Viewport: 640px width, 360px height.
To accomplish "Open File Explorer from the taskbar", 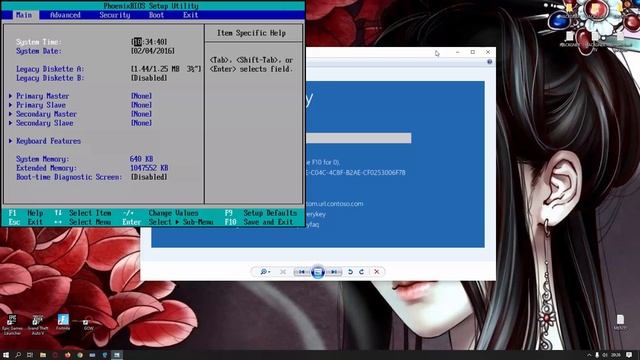I will coord(43,355).
